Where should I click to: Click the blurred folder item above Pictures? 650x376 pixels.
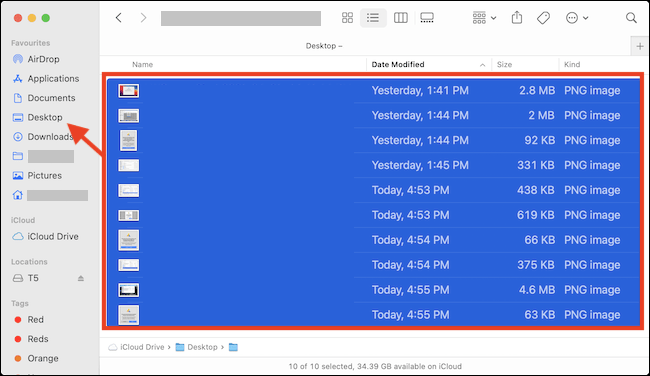(x=43, y=156)
